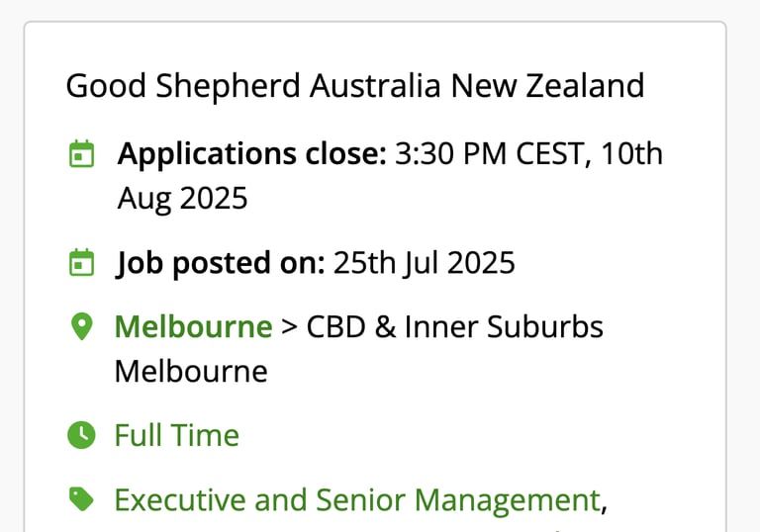Click the Aug 2025 closing date text

183,199
